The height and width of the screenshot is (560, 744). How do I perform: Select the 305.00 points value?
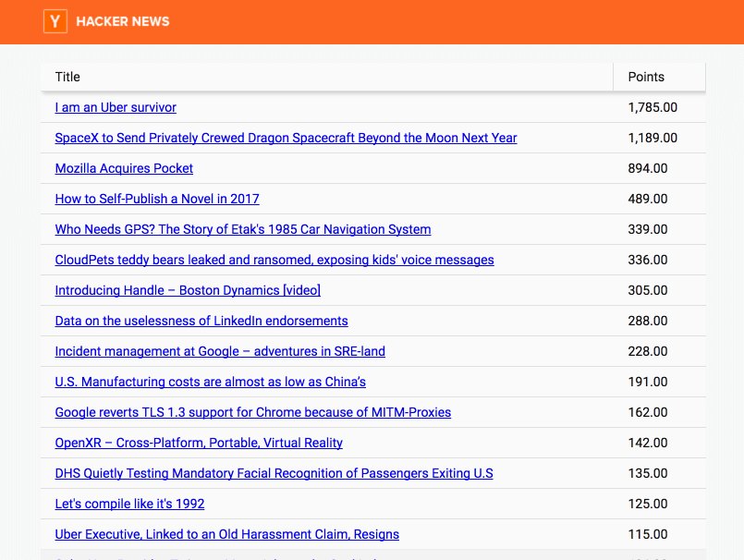648,290
